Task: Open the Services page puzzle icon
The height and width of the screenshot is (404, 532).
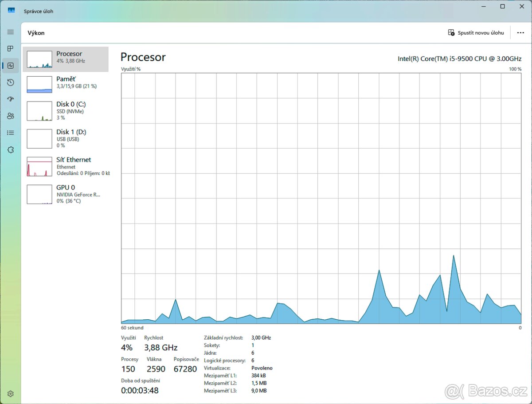Action: (11, 150)
